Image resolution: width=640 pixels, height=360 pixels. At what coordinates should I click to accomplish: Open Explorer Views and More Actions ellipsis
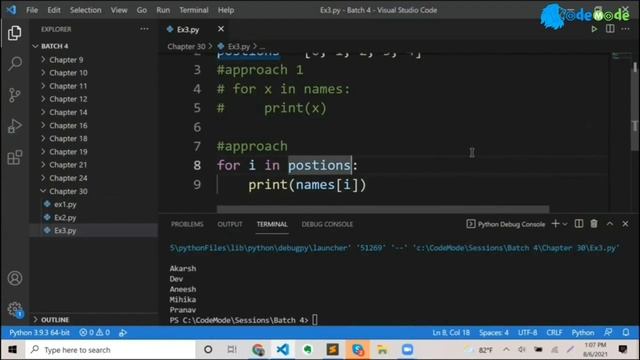pyautogui.click(x=144, y=29)
